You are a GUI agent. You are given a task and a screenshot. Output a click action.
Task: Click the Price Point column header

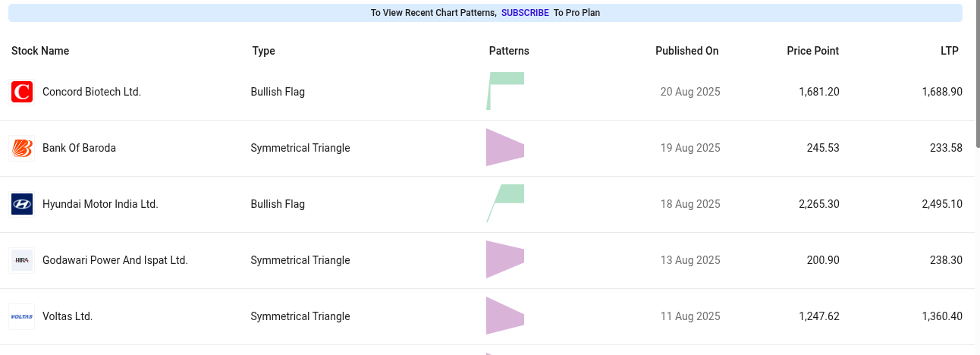click(812, 51)
